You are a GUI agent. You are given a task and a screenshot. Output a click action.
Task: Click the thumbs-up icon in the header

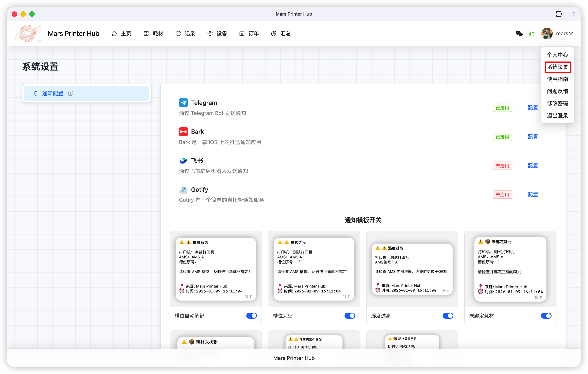[x=532, y=33]
